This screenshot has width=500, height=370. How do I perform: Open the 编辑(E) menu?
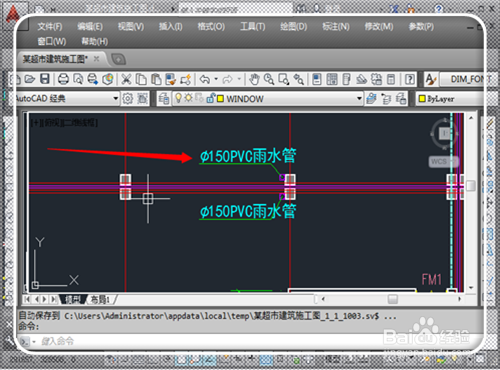pos(90,27)
